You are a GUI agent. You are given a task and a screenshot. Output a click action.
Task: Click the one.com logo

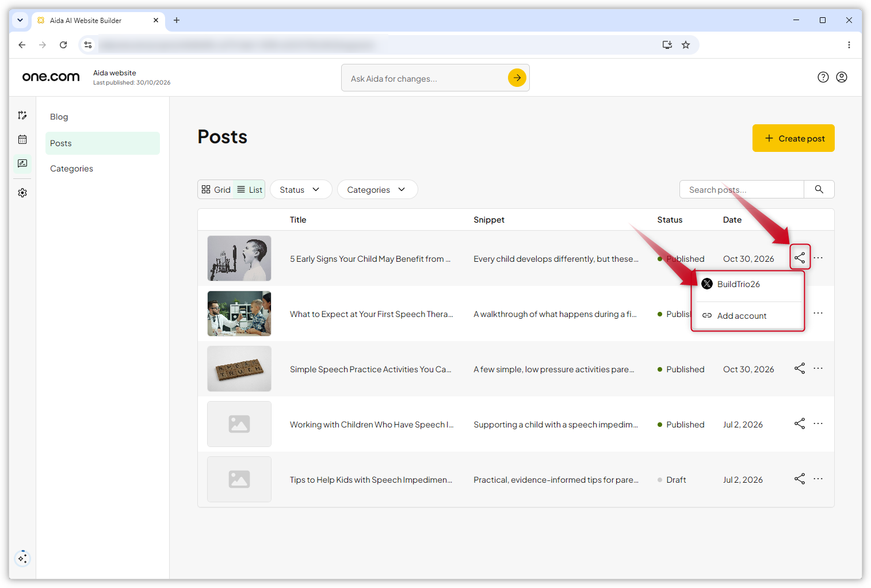click(x=51, y=77)
